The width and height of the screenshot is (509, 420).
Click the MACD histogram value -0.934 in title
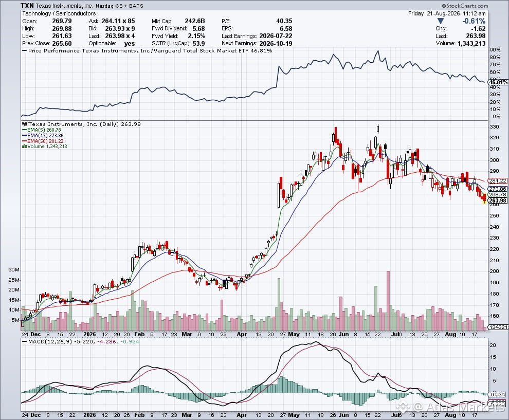coord(130,341)
